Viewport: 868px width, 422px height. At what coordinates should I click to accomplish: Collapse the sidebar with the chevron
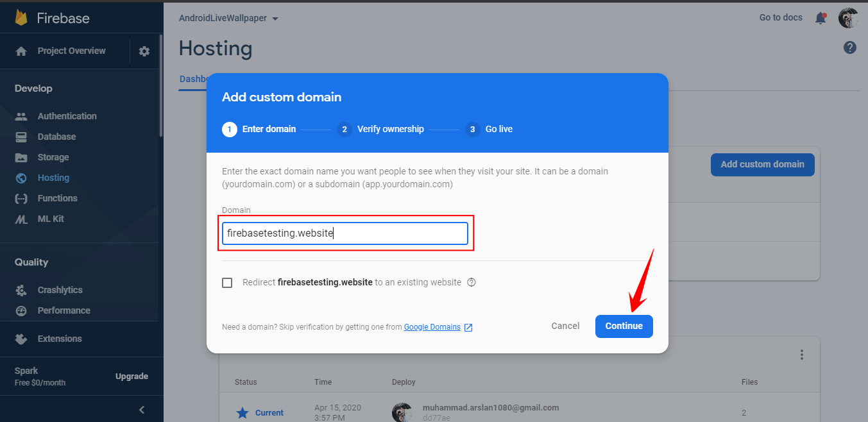142,410
